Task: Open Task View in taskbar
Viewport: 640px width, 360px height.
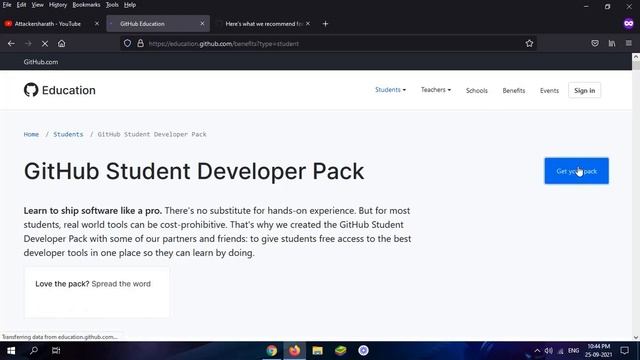Action: pos(56,351)
